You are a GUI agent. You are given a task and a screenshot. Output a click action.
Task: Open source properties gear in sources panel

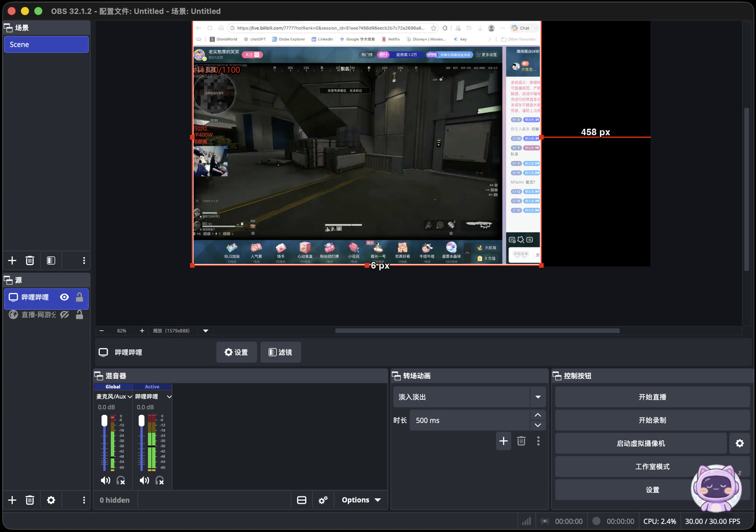coord(51,500)
